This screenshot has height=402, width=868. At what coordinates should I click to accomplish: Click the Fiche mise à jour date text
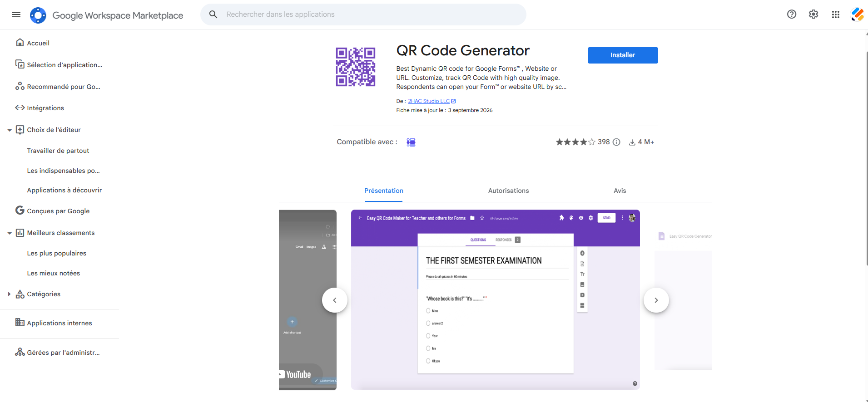(x=444, y=110)
